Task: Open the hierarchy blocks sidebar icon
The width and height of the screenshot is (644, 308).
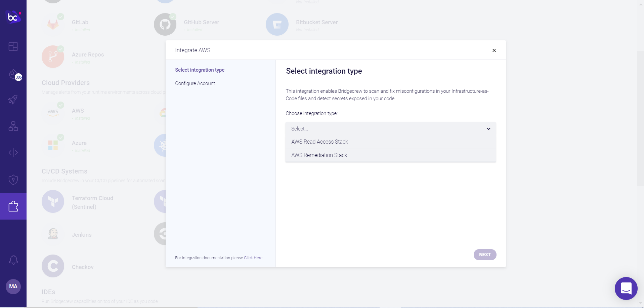Action: (x=13, y=126)
